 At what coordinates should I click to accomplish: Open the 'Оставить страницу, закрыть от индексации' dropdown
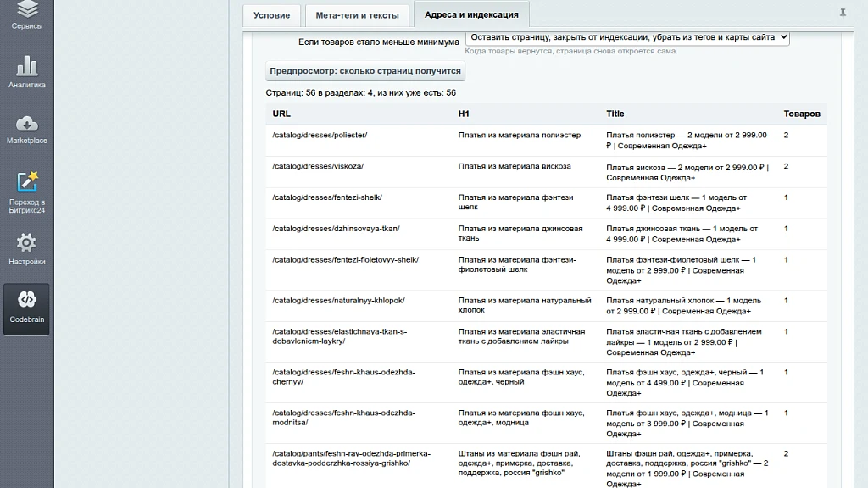pos(627,37)
